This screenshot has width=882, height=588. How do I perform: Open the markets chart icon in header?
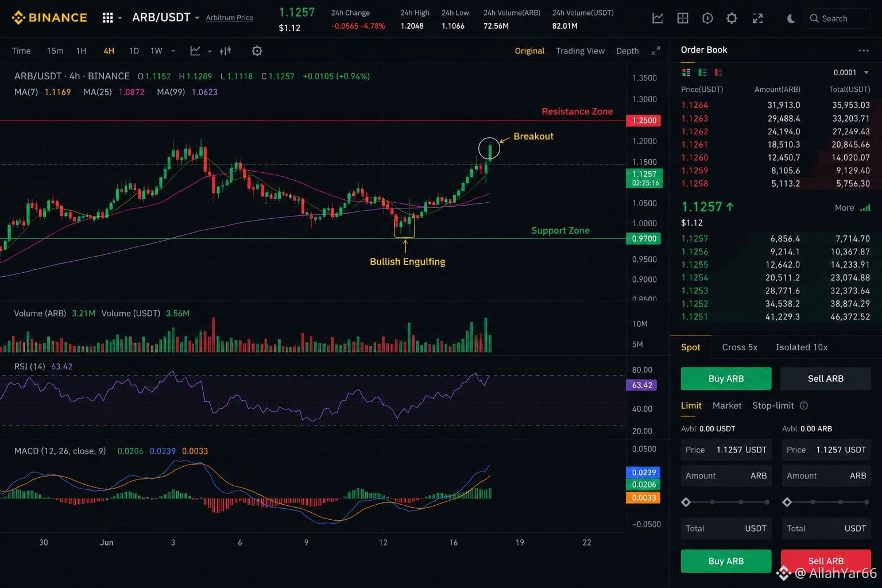(x=657, y=18)
